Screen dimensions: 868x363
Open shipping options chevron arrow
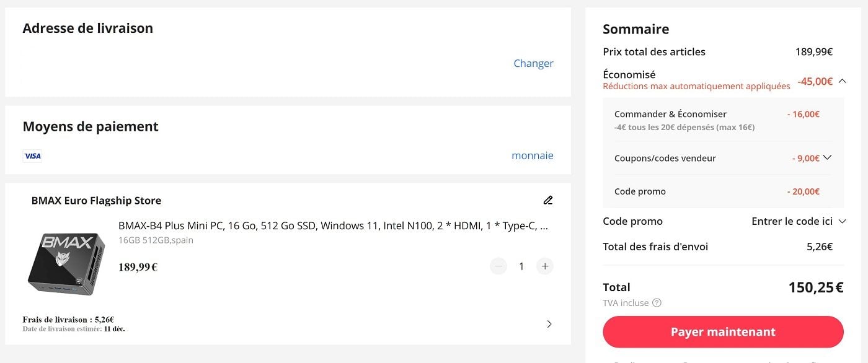coord(549,324)
